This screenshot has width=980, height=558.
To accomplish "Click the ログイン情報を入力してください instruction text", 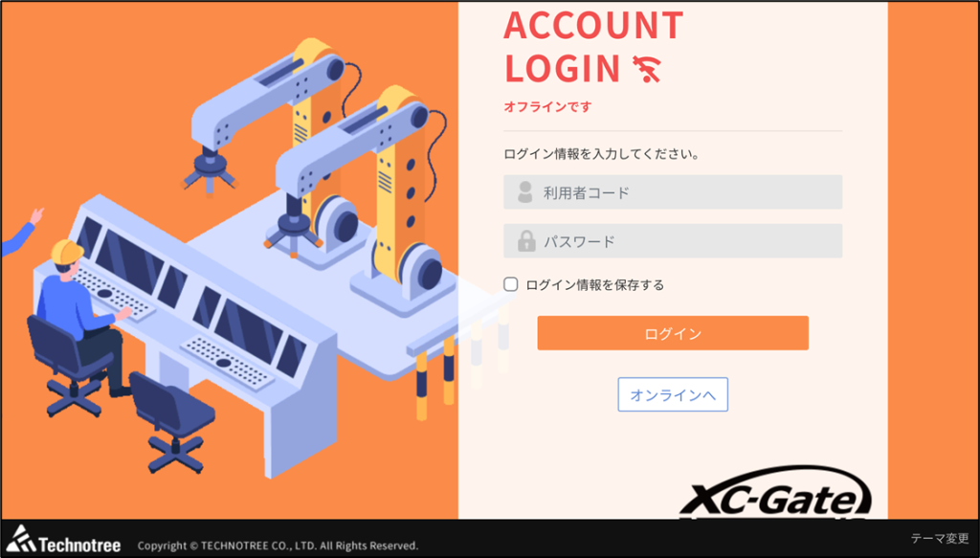I will (601, 154).
